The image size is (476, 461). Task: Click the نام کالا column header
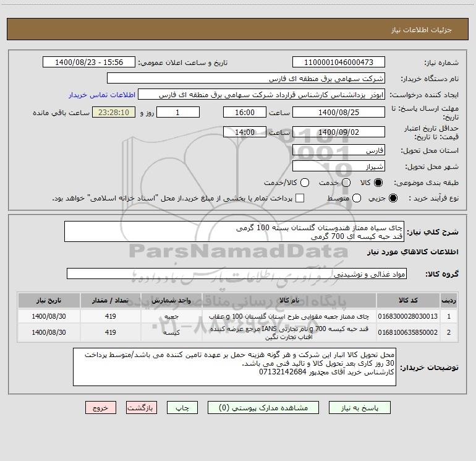tap(289, 300)
